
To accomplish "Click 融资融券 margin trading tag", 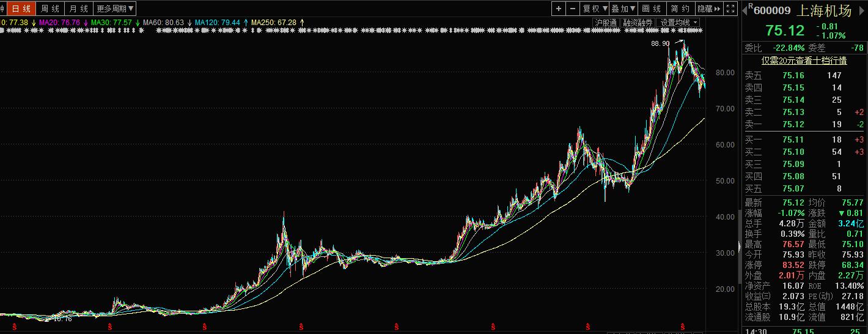I will [638, 23].
